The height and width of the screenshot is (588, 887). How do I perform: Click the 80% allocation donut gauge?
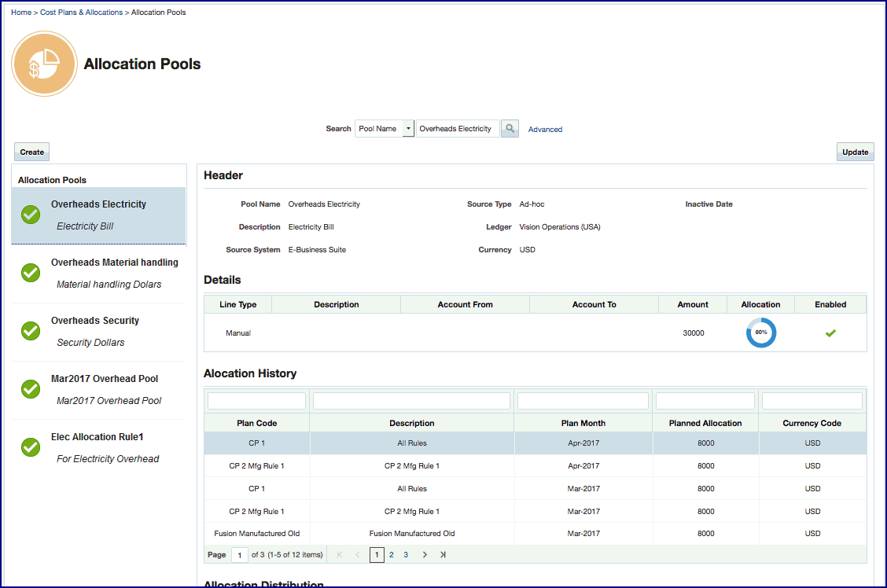coord(761,333)
